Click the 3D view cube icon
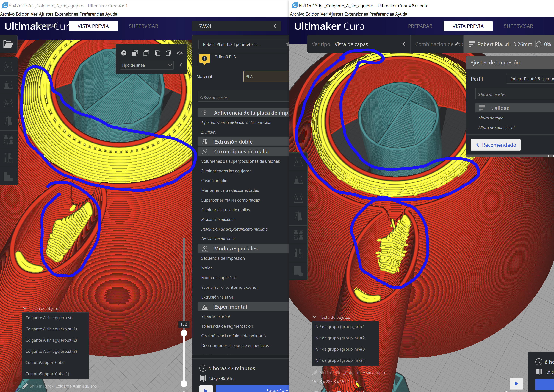The image size is (554, 392). tap(124, 53)
